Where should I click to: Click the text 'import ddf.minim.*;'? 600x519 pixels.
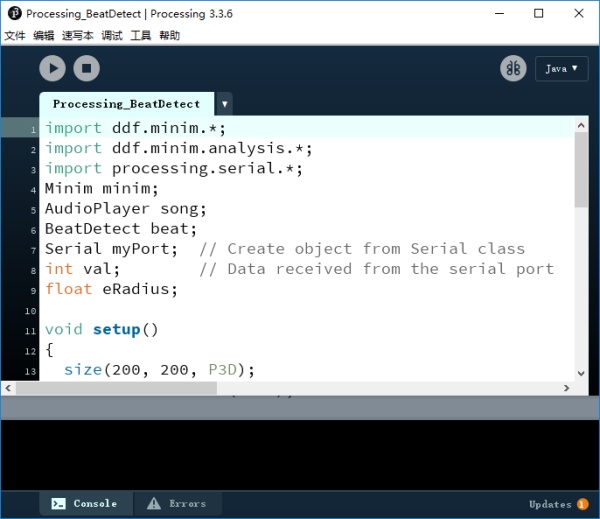click(x=135, y=128)
